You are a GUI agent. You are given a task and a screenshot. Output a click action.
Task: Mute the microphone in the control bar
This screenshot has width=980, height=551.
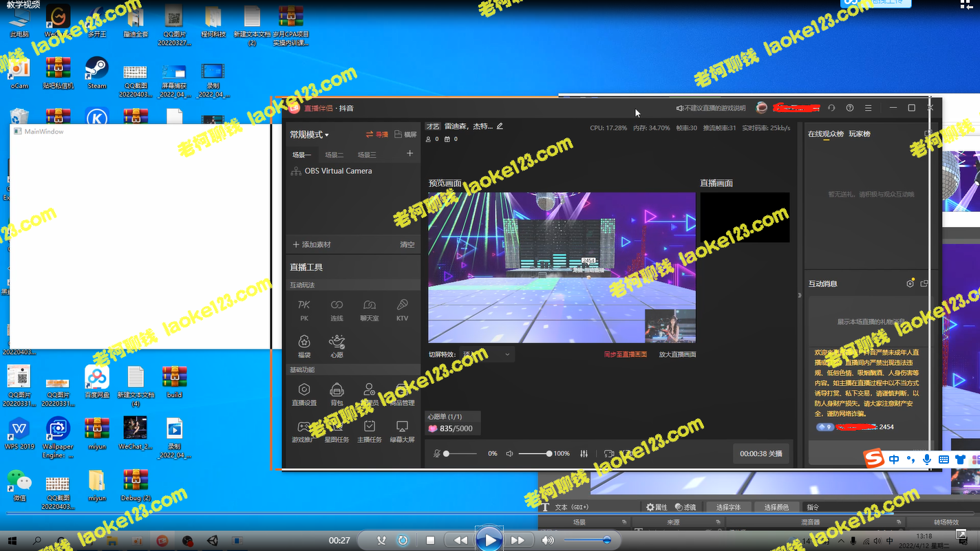pyautogui.click(x=437, y=454)
